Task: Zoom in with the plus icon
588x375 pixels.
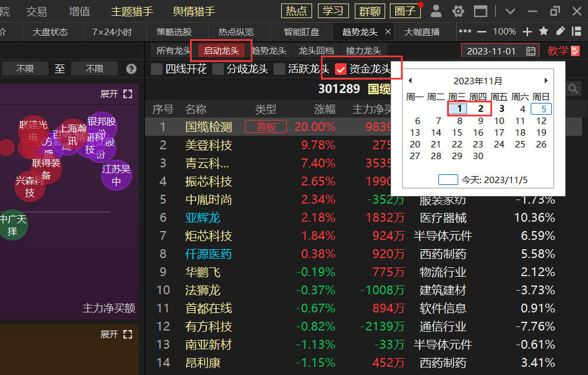Action: (527, 32)
